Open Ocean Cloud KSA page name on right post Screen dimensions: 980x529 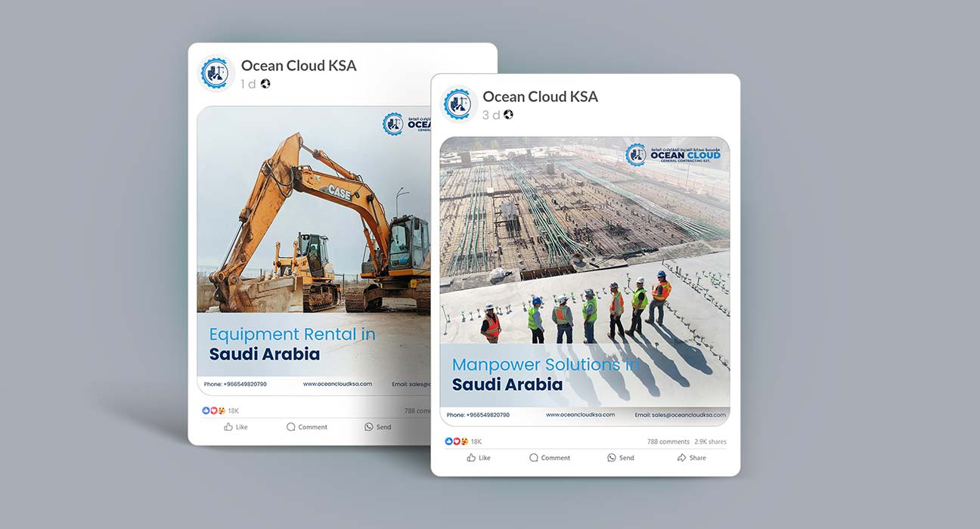[x=540, y=97]
